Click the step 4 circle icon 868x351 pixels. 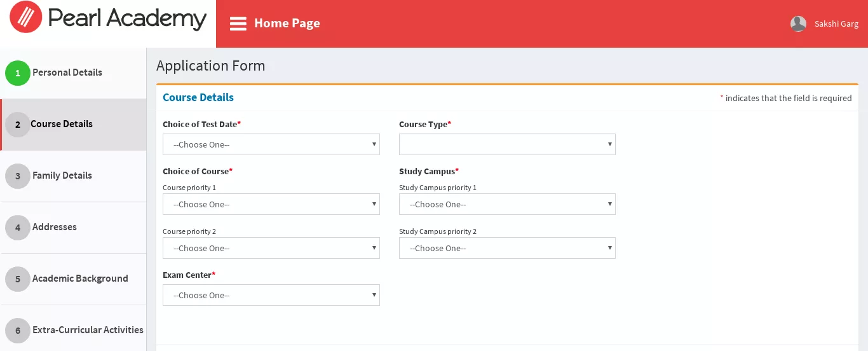pos(18,228)
